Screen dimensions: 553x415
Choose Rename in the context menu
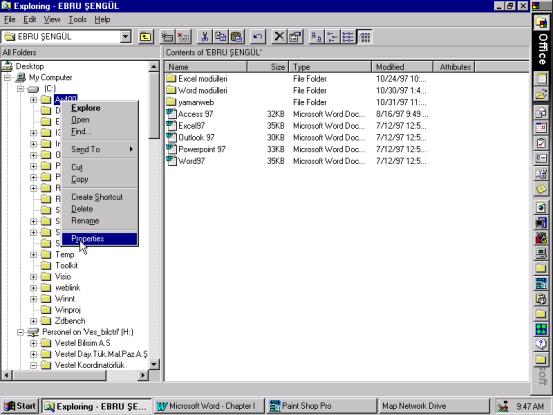pyautogui.click(x=100, y=221)
